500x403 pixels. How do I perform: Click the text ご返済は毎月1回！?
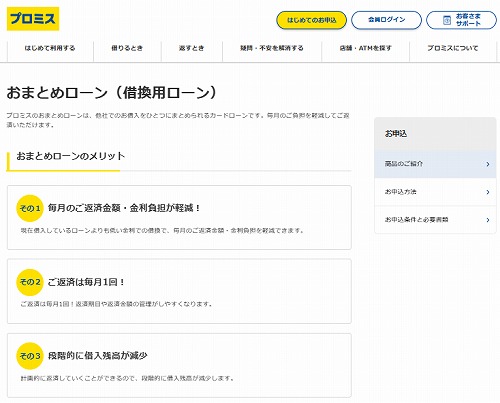click(86, 282)
